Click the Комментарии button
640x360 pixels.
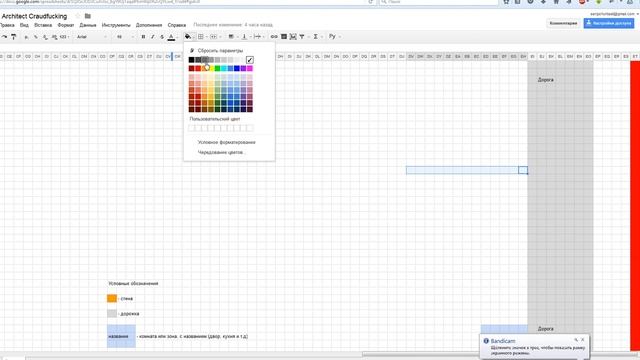563,23
